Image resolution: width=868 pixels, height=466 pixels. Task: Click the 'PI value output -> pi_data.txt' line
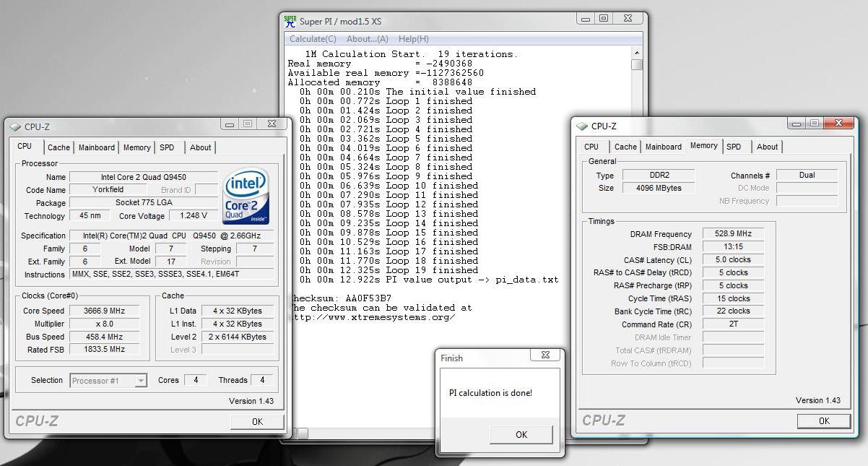(x=429, y=280)
